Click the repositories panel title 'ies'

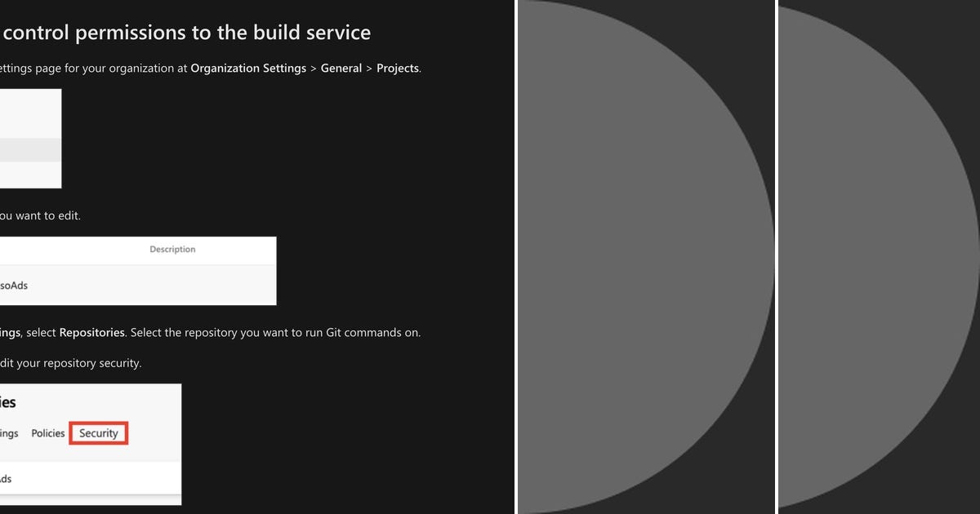(x=8, y=401)
